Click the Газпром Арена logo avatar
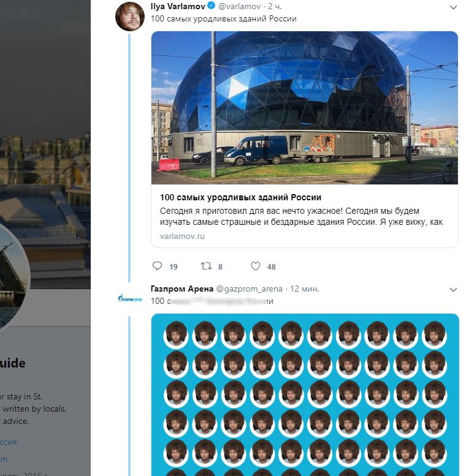Image resolution: width=472 pixels, height=476 pixels. [130, 299]
